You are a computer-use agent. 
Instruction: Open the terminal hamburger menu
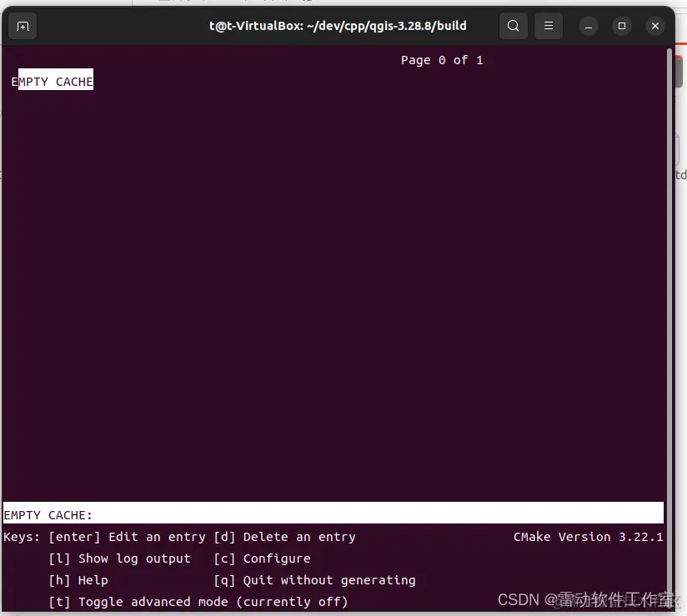pyautogui.click(x=548, y=27)
